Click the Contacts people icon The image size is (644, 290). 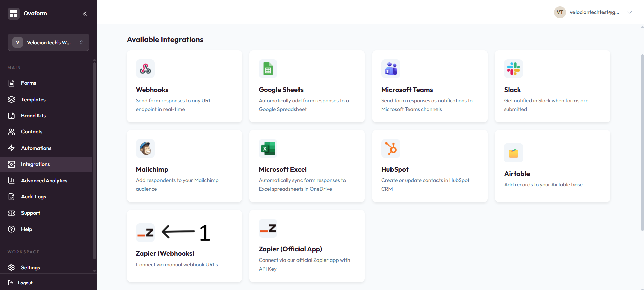pos(11,132)
